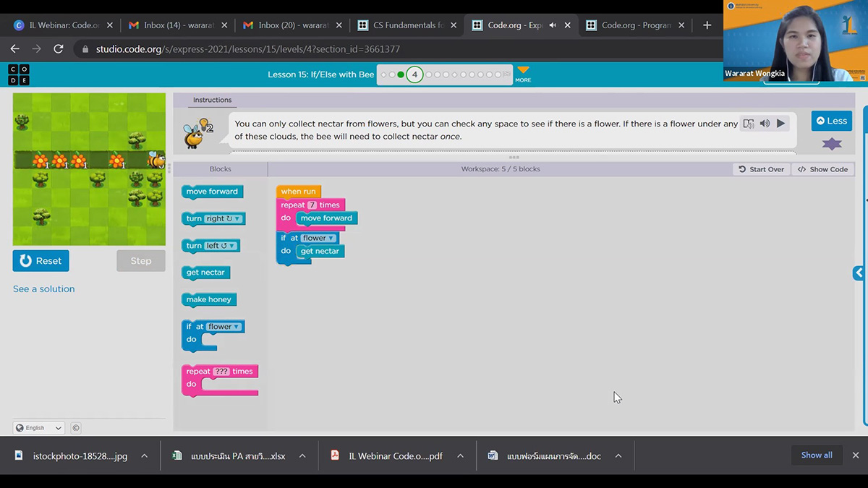Viewport: 868px width, 488px height.
Task: Toggle Show Code view
Action: pos(822,169)
